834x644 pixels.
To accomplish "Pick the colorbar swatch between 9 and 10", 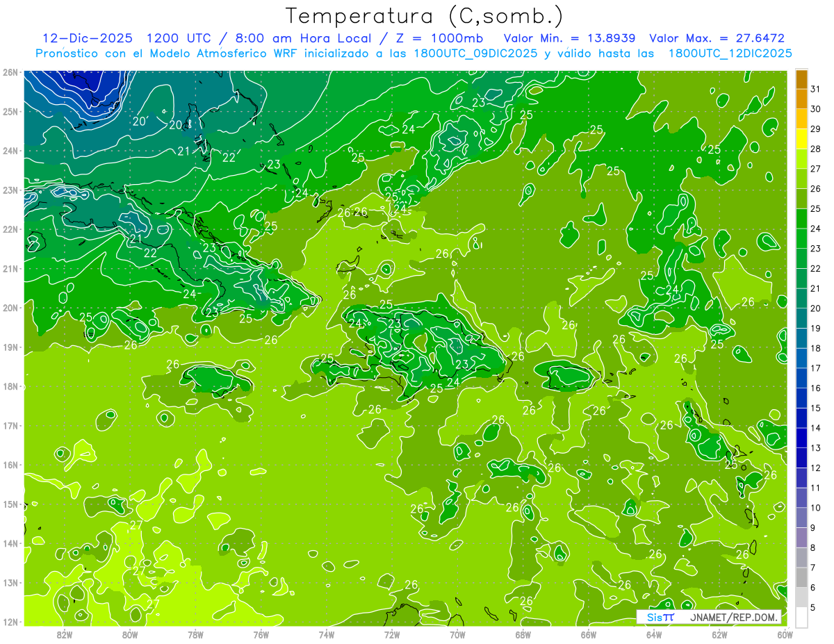I will (801, 518).
